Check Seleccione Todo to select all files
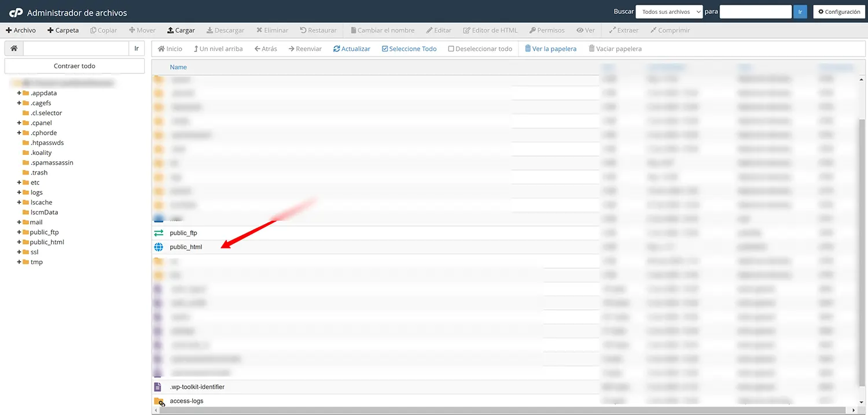 [x=409, y=49]
